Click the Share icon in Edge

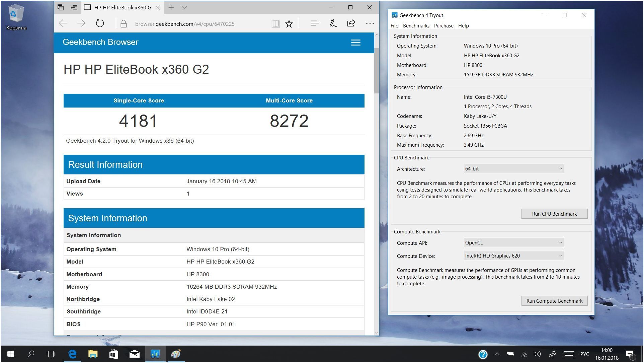pos(351,23)
